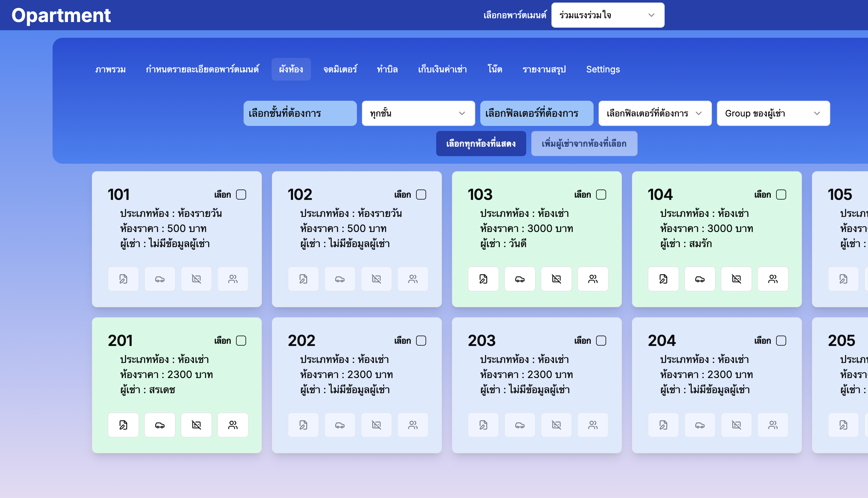Open the Group ของผู้เช่า dropdown
The height and width of the screenshot is (498, 868).
coord(773,113)
